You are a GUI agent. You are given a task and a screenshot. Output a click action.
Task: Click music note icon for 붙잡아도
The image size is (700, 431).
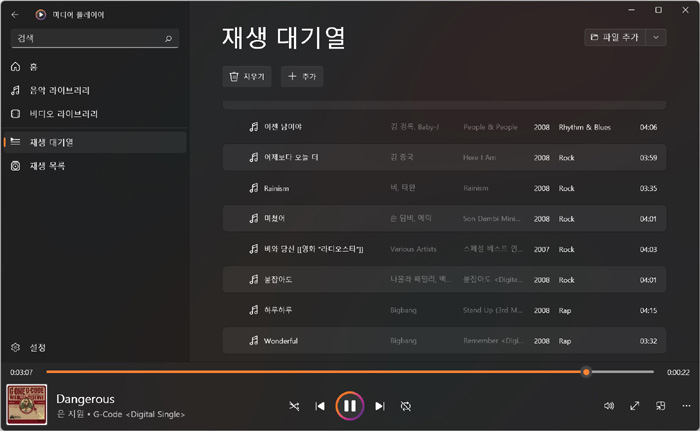[x=254, y=280]
